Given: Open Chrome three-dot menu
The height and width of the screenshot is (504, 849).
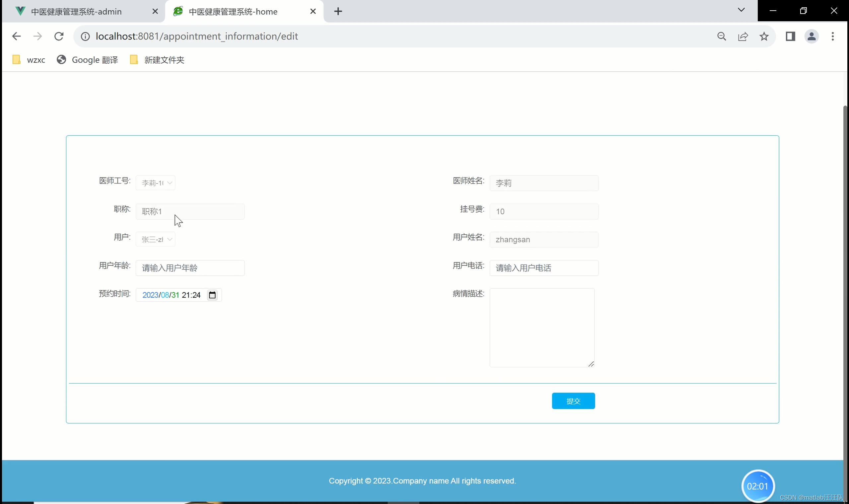Looking at the screenshot, I should pos(833,36).
